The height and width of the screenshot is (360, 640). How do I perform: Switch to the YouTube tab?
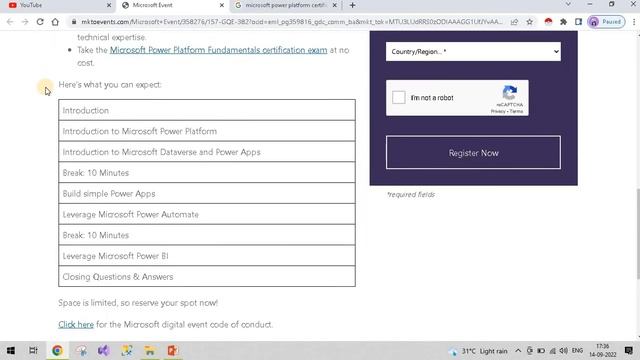tap(57, 5)
